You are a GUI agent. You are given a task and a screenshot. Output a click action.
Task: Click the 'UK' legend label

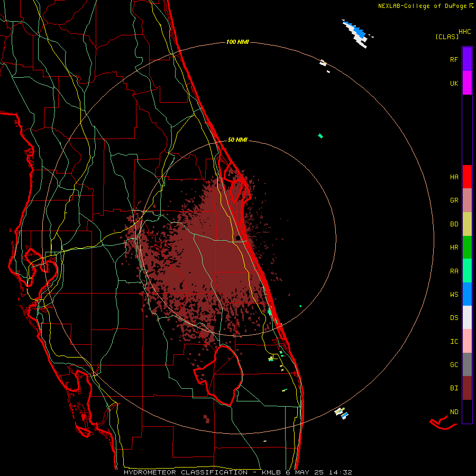coord(454,83)
